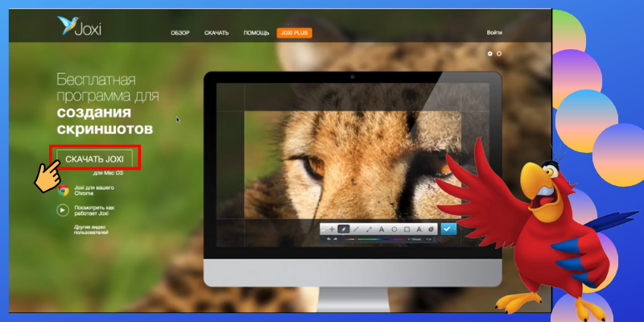Screen dimensions: 644x322
Task: Pick a color on the rainbow color bar
Action: coord(374,239)
